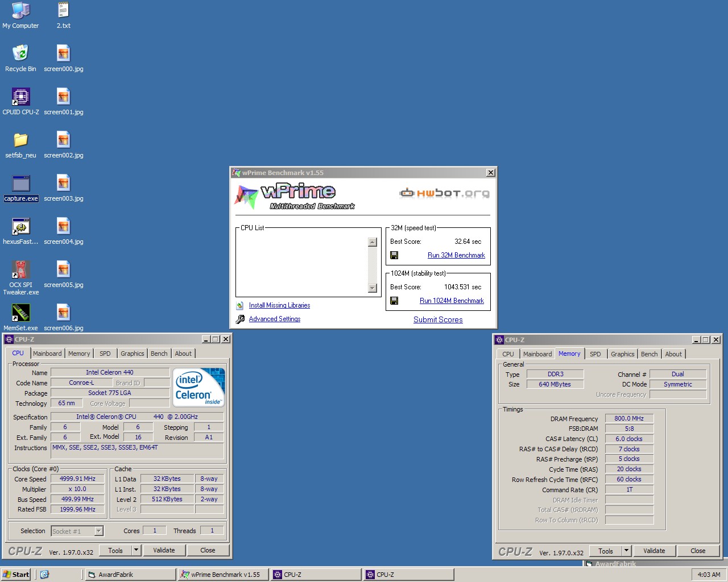Click the wPrime logo image
This screenshot has height=582, width=728.
point(295,197)
